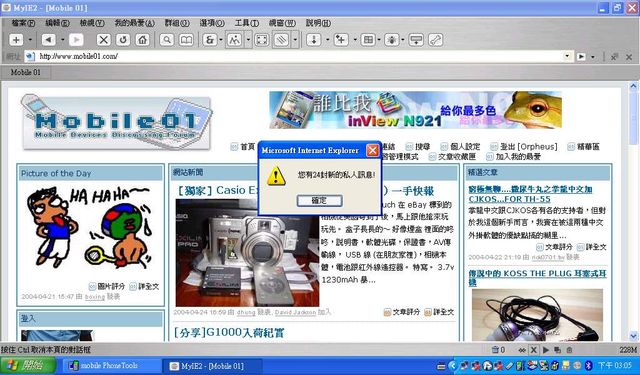Click the bug toolbar icon
This screenshot has height=375, width=640.
tap(392, 40)
